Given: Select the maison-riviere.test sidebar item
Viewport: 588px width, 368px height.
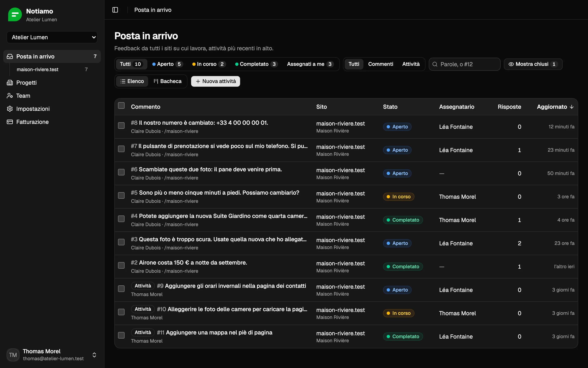Looking at the screenshot, I should (52, 69).
